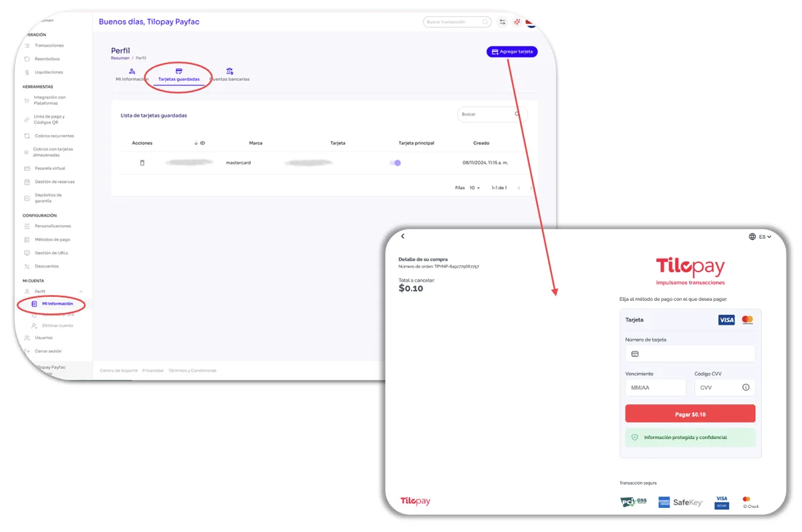This screenshot has width=802, height=532.
Task: Click the Gestión de reservas calendar icon
Action: 27,182
